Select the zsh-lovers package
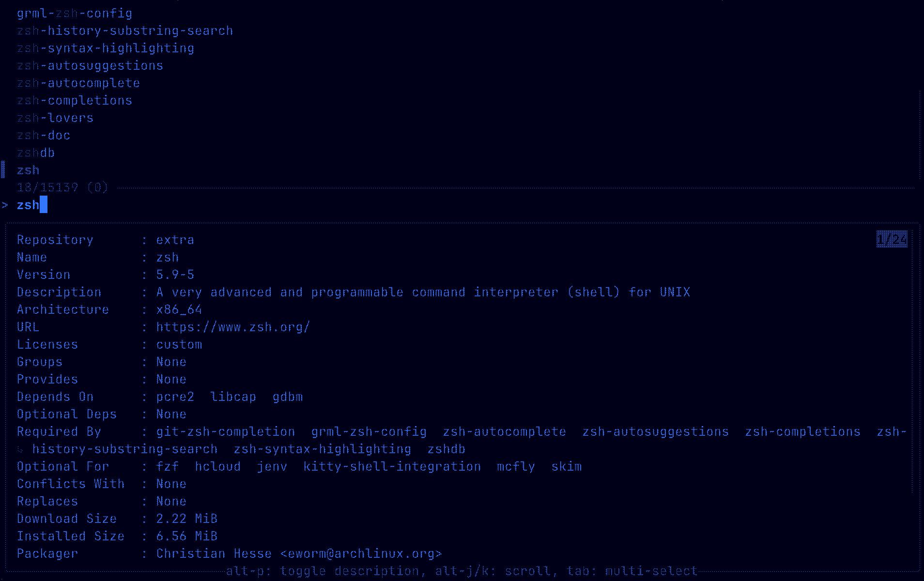Screen dimensions: 924x581 pyautogui.click(x=55, y=118)
